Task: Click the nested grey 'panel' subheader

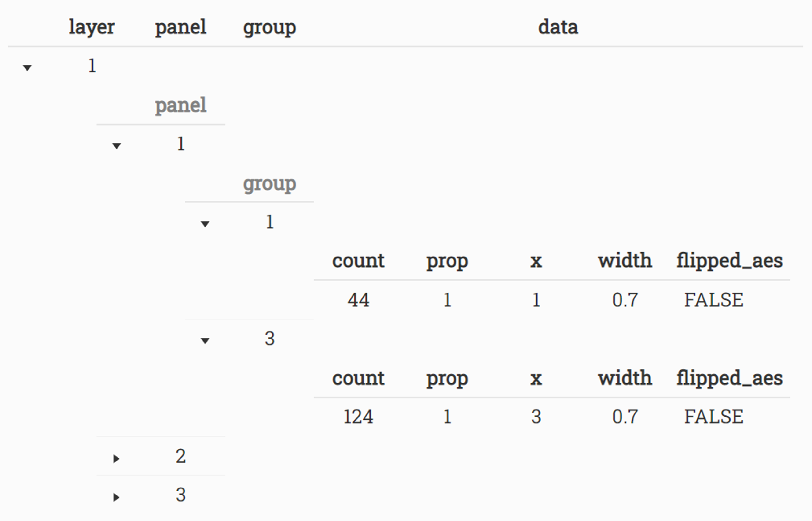Action: [x=180, y=105]
